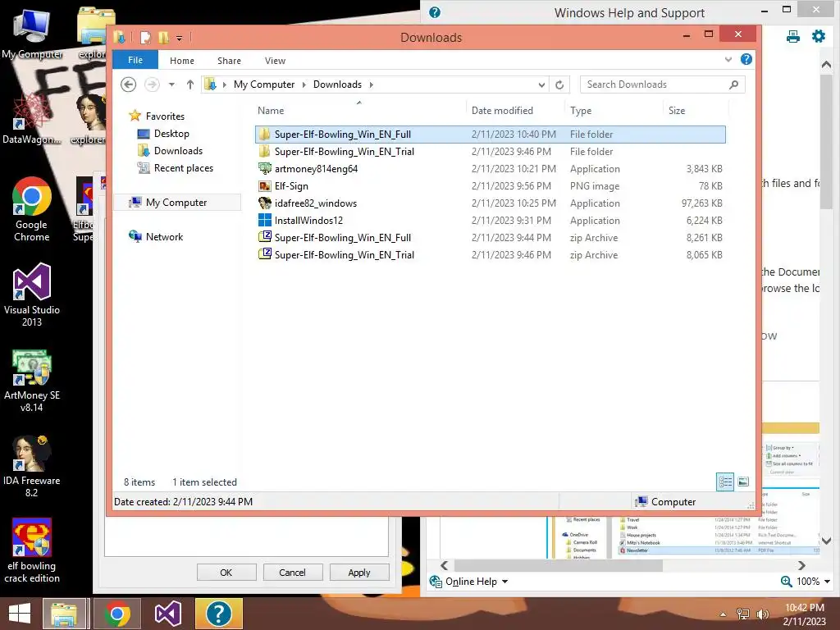Open My Computer desktop icon
840x630 pixels.
[x=32, y=33]
